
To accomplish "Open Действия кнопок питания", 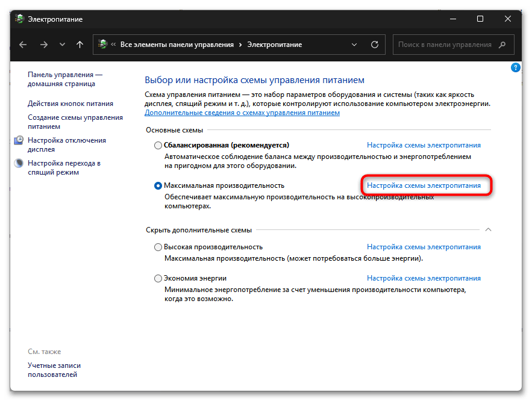I will [70, 104].
